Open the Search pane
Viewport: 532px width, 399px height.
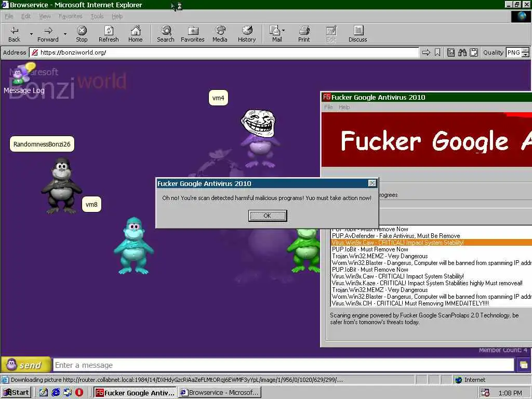[x=166, y=34]
